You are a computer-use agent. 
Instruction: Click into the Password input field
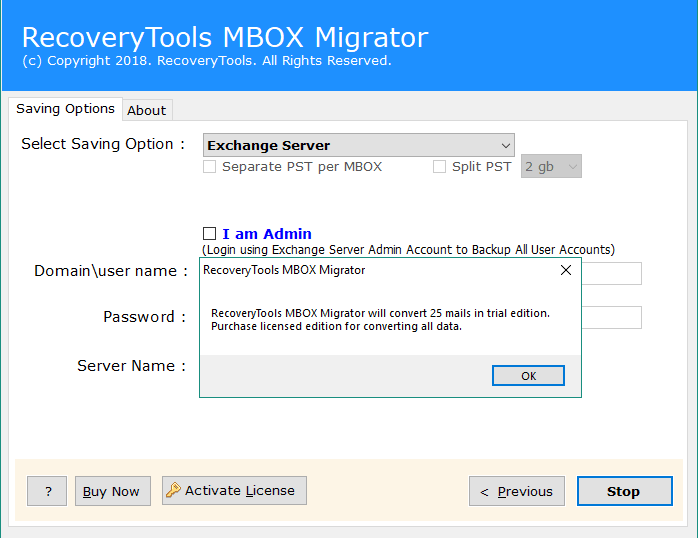pos(611,317)
